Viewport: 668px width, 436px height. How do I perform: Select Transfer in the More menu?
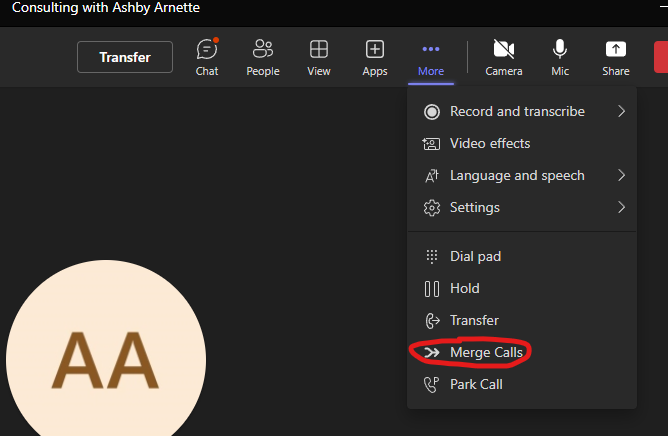[522, 321]
